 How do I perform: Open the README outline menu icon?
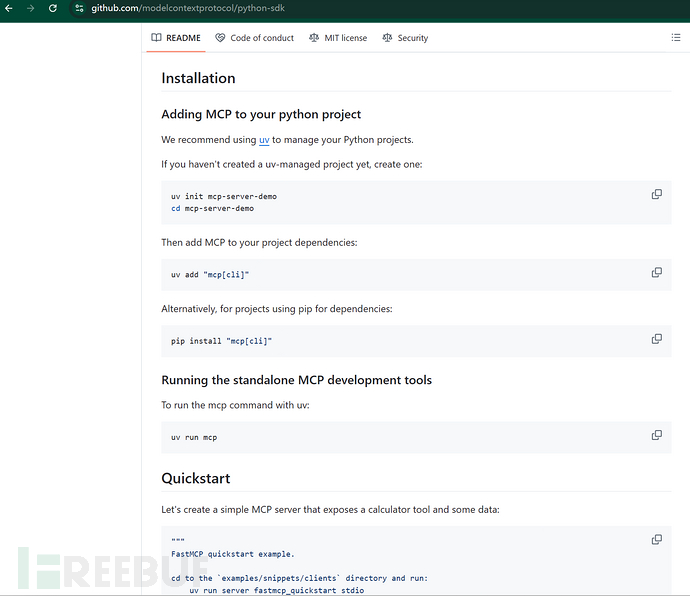(675, 38)
